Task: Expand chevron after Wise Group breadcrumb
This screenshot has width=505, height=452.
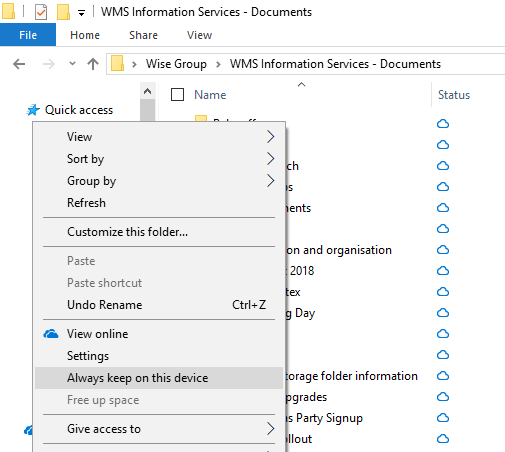Action: pos(218,64)
